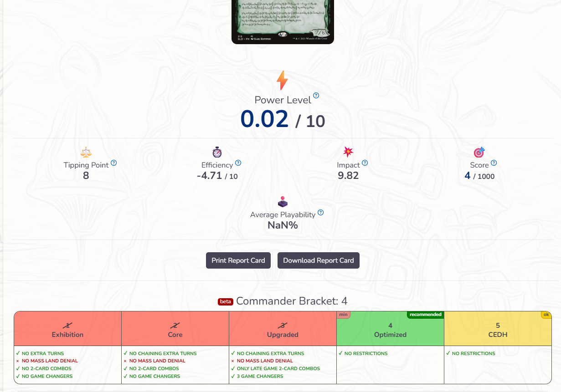Click NO MASS LAND DENIAL under Upgraded
The width and height of the screenshot is (561, 392).
click(265, 361)
